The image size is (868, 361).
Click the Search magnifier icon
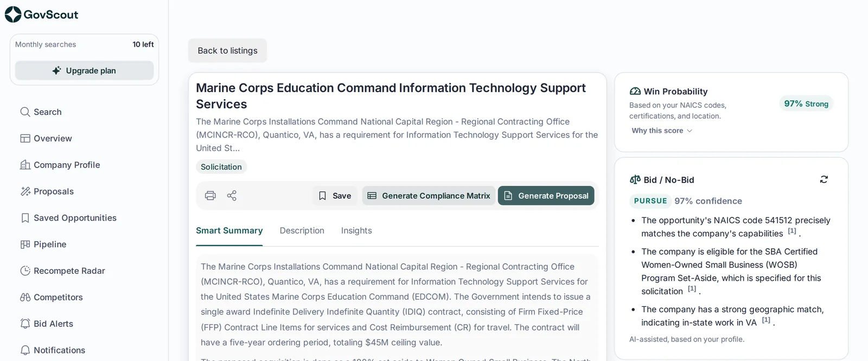point(25,112)
